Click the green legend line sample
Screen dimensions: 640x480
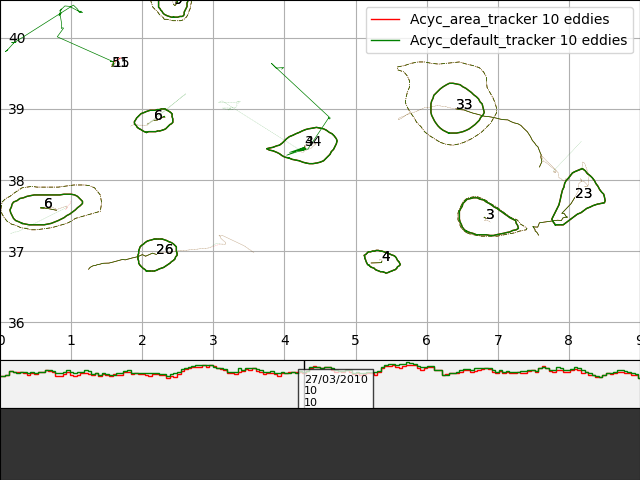click(385, 40)
